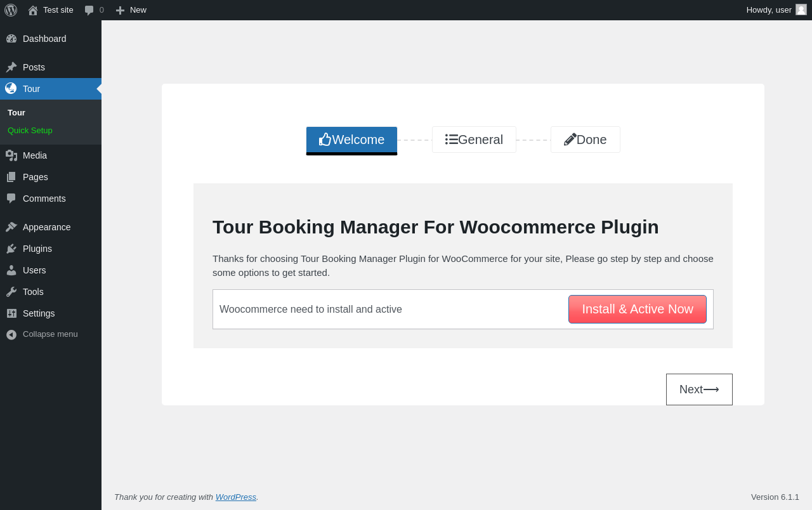Click the Media icon in sidebar
The width and height of the screenshot is (812, 510).
[x=11, y=155]
